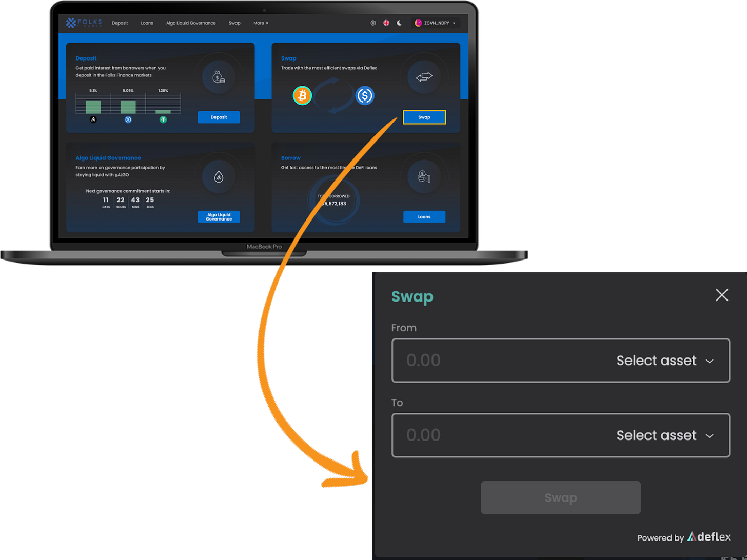The image size is (747, 560).
Task: Click the From amount input field
Action: (x=503, y=361)
